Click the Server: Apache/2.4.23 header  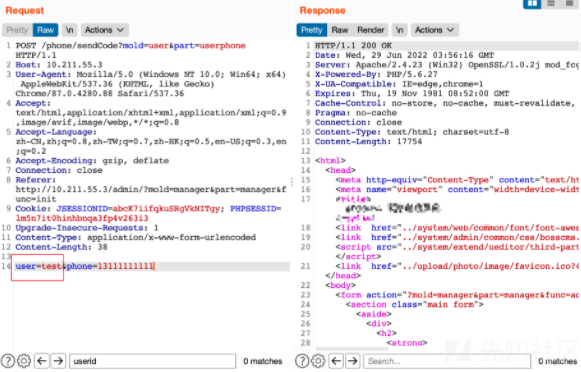click(x=446, y=64)
